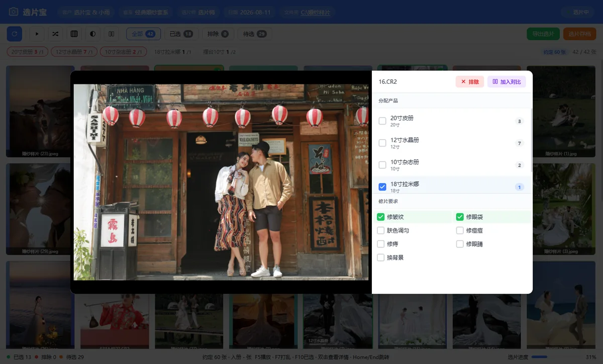The image size is (603, 364).
Task: Check the 12寸水晶册 product checkbox
Action: tap(382, 143)
